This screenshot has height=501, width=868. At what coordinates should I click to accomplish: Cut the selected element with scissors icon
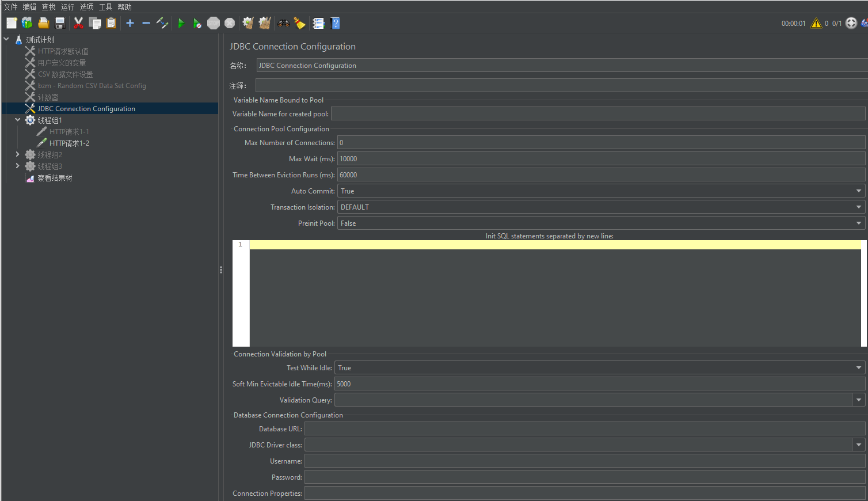tap(79, 23)
